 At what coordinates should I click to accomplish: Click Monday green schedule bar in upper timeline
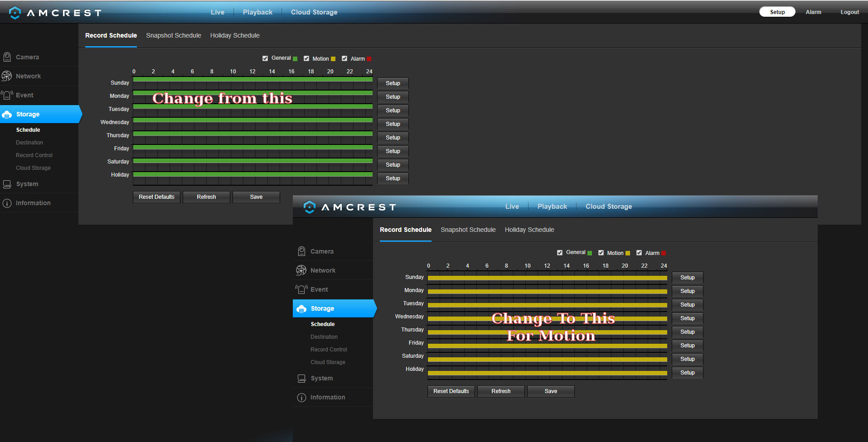pyautogui.click(x=253, y=93)
